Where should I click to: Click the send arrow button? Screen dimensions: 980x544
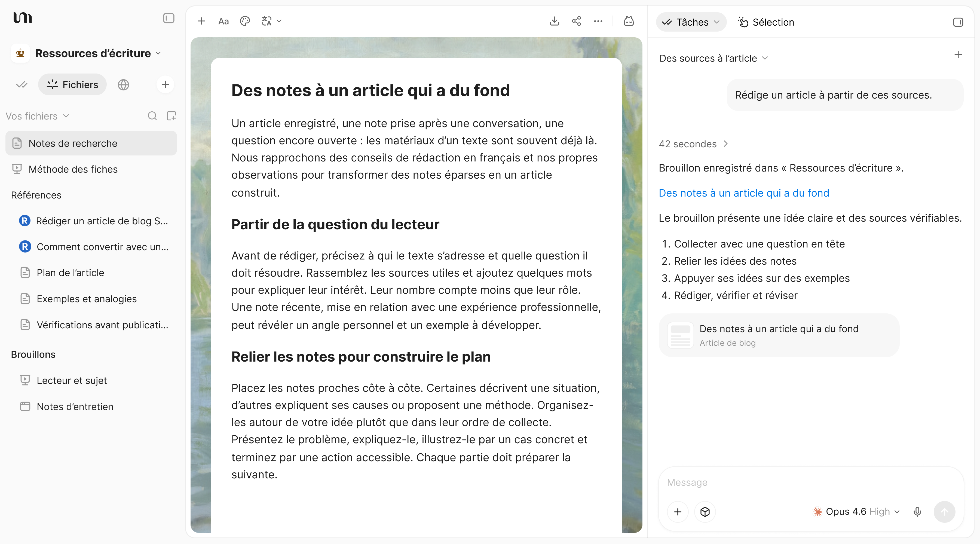click(944, 512)
